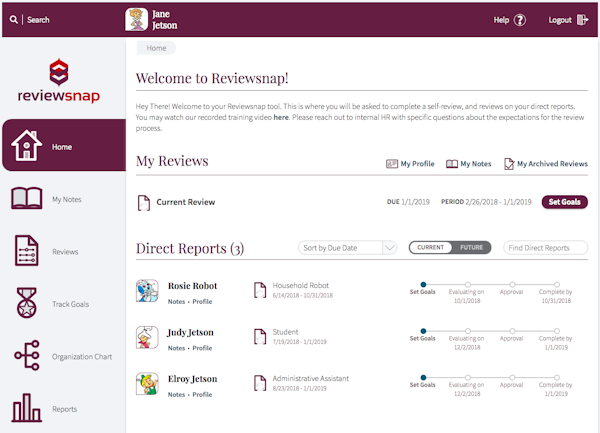
Task: Select the CURRENT toggle option
Action: coord(430,247)
